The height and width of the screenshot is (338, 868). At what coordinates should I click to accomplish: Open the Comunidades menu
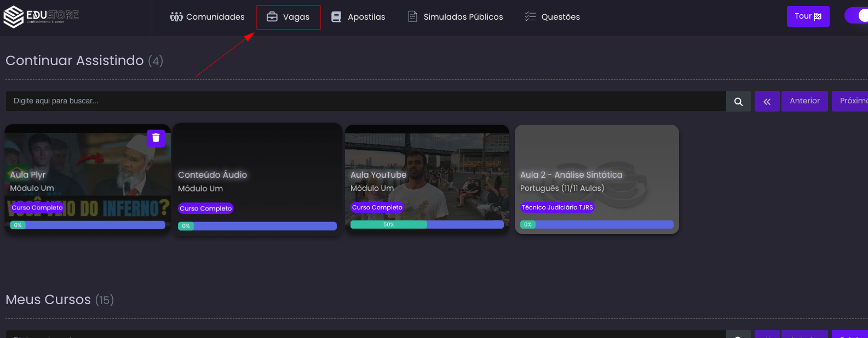[207, 17]
